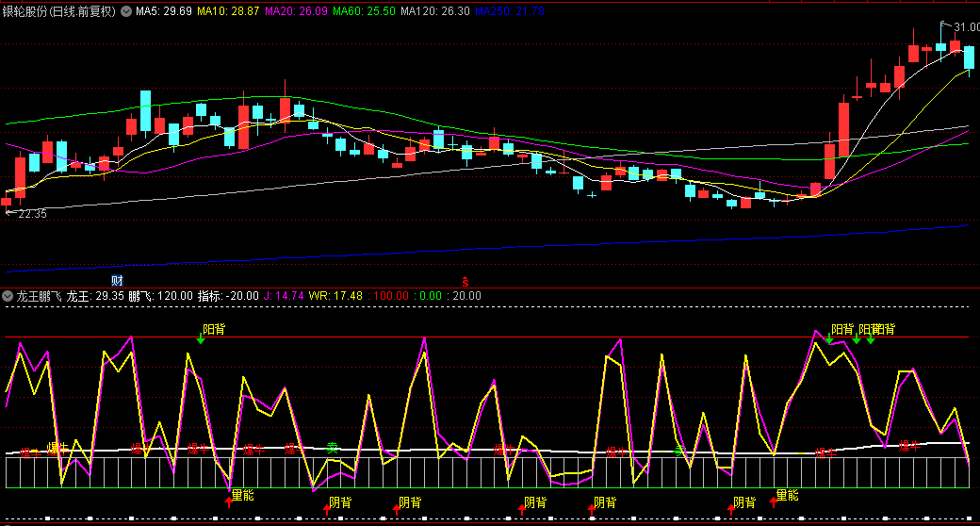Viewport: 980px width, 526px height.
Task: Click the leftmost green 阳背 down-arrow signal
Action: pyautogui.click(x=201, y=339)
